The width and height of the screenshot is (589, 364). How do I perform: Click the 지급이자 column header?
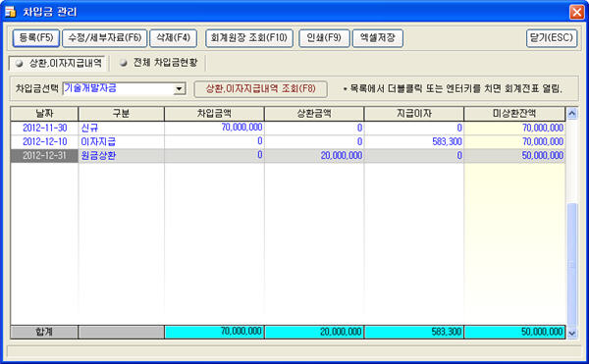pyautogui.click(x=414, y=114)
